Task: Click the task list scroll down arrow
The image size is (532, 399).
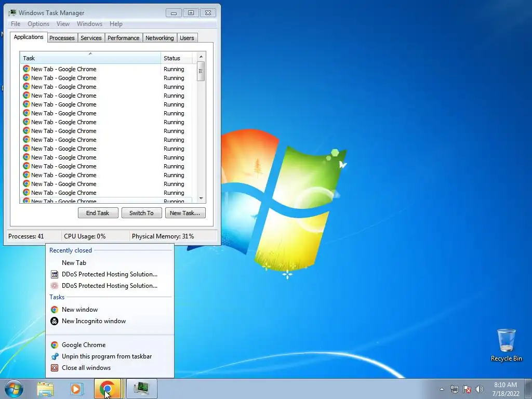Action: (x=201, y=198)
